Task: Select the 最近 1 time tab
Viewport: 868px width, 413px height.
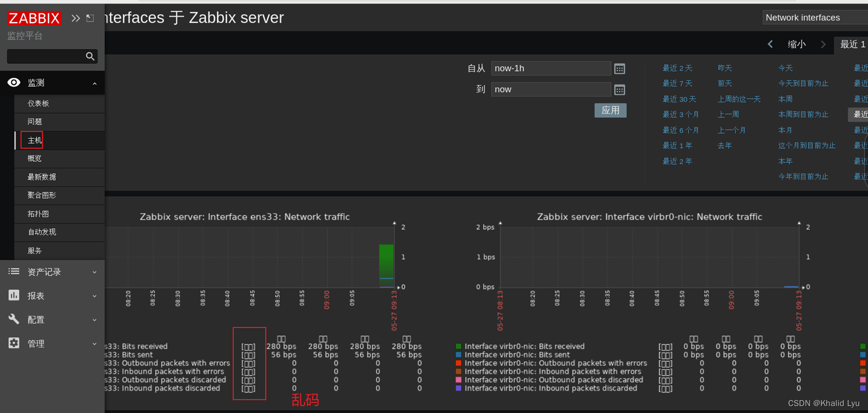Action: pos(852,44)
